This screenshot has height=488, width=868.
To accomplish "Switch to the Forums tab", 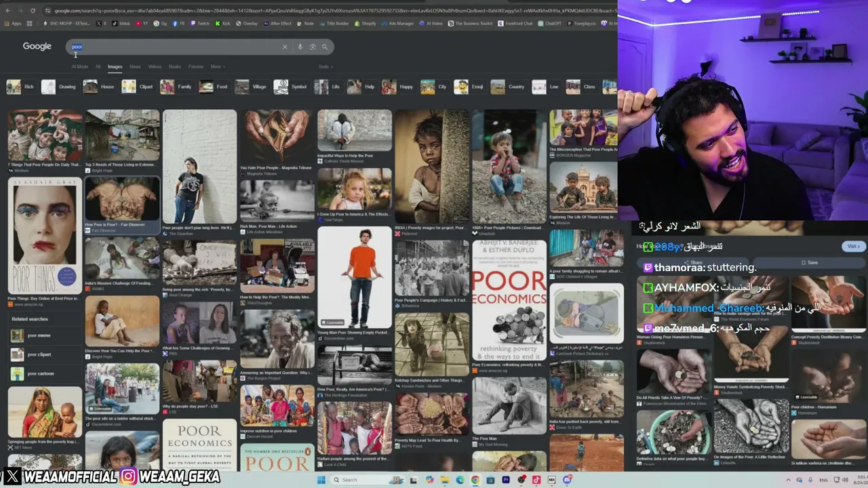I will 196,66.
